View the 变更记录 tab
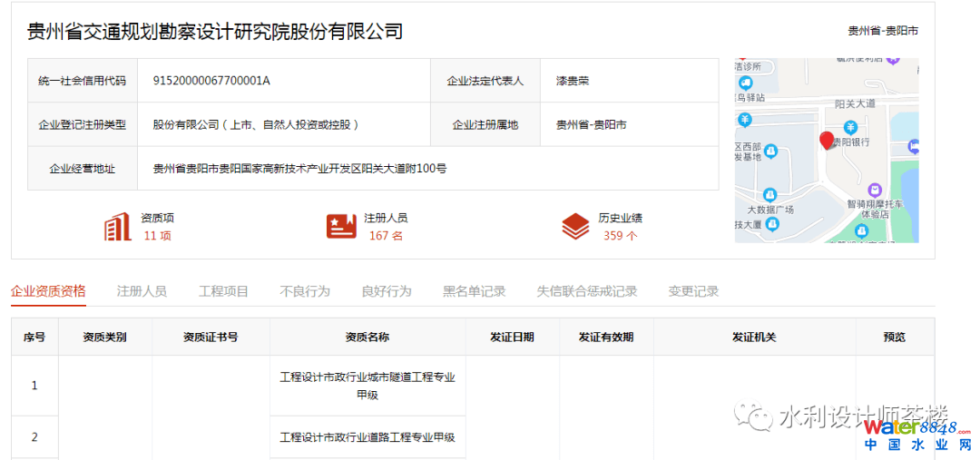The height and width of the screenshot is (460, 980). point(693,291)
